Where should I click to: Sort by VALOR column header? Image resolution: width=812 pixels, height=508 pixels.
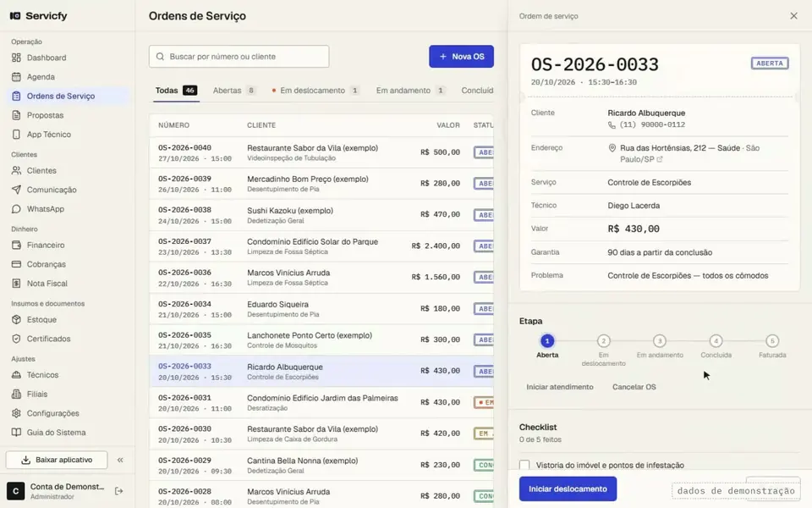pyautogui.click(x=448, y=125)
